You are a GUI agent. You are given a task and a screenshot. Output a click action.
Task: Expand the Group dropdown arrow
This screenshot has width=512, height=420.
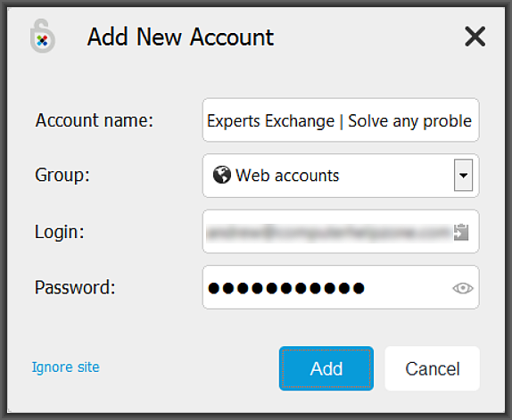click(463, 176)
